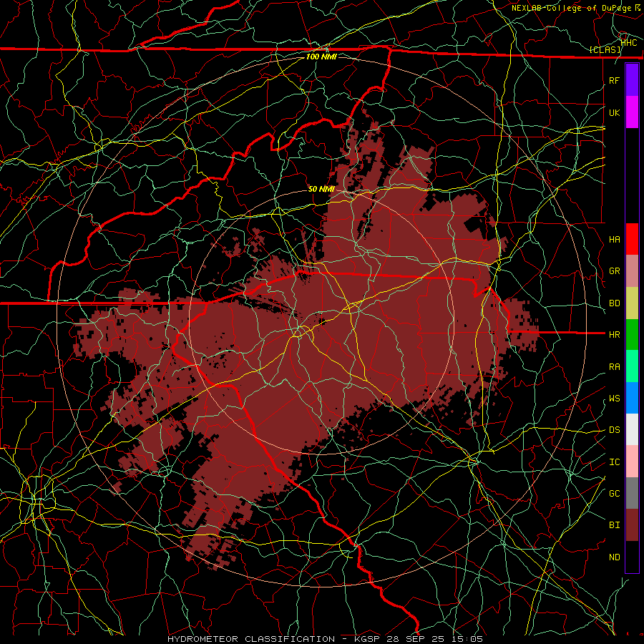644x644 pixels.
Task: Click the HA red legend swatch
Action: (632, 239)
